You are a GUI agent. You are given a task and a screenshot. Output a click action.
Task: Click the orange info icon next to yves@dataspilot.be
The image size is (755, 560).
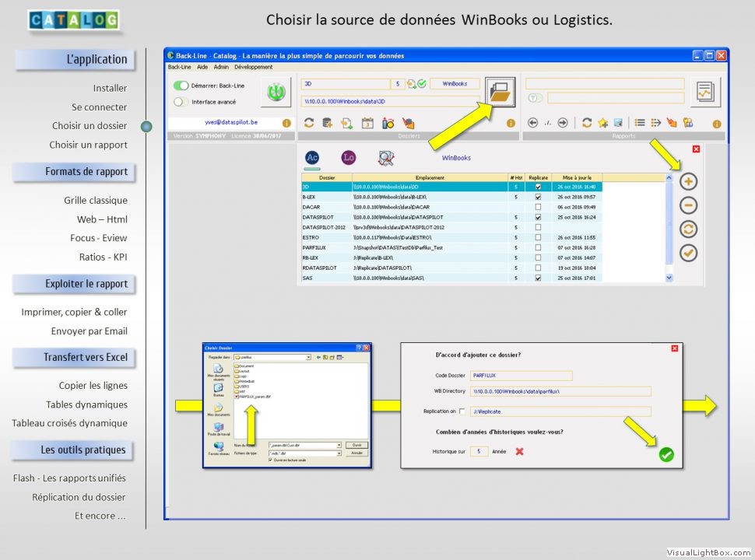(x=286, y=123)
